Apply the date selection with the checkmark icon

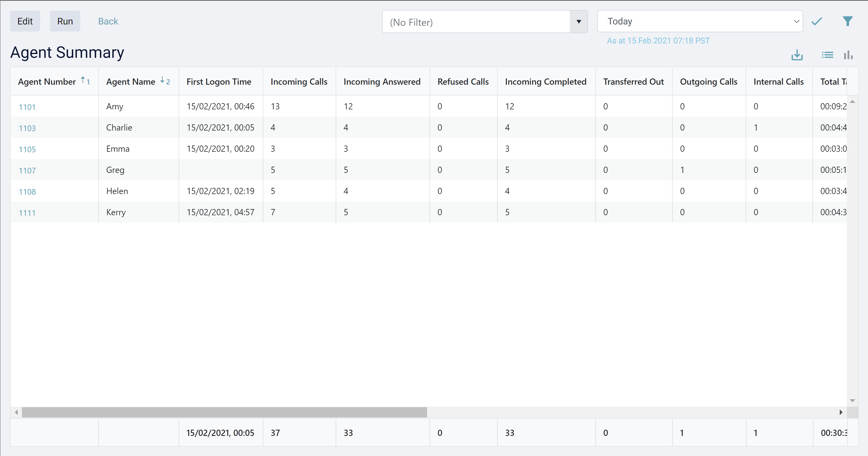tap(817, 21)
